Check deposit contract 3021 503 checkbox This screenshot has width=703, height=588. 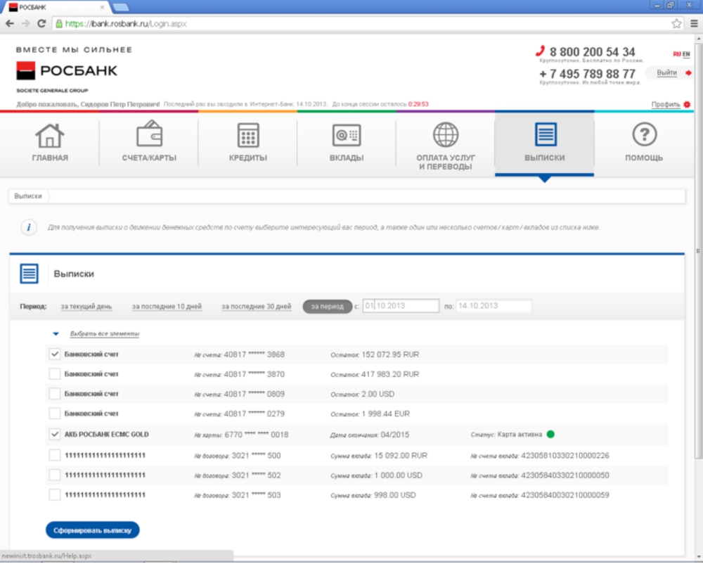pos(55,494)
